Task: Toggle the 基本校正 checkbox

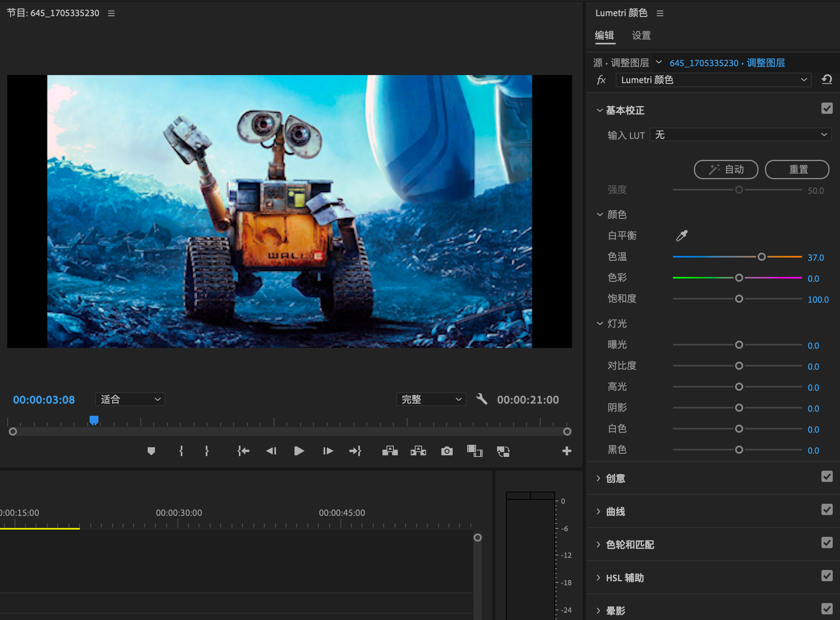Action: [x=827, y=108]
